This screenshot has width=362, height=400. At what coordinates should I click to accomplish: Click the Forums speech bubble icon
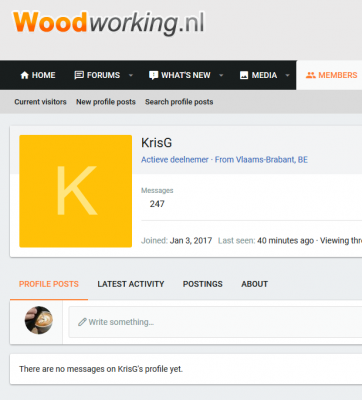(79, 75)
